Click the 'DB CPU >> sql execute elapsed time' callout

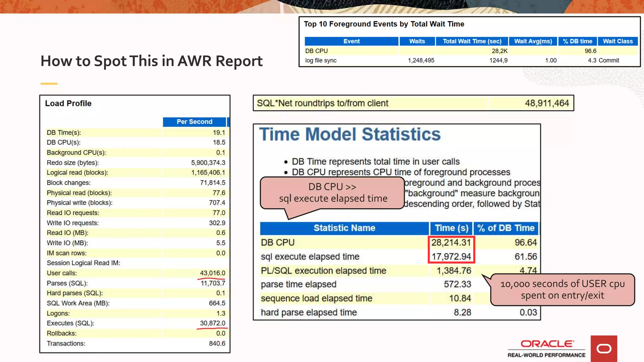(332, 193)
